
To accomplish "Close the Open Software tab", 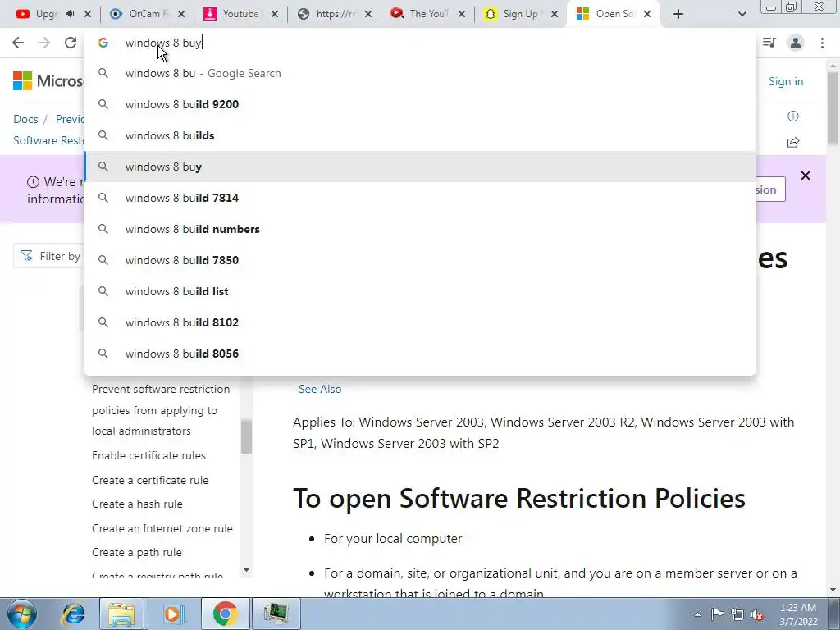I will tap(647, 14).
